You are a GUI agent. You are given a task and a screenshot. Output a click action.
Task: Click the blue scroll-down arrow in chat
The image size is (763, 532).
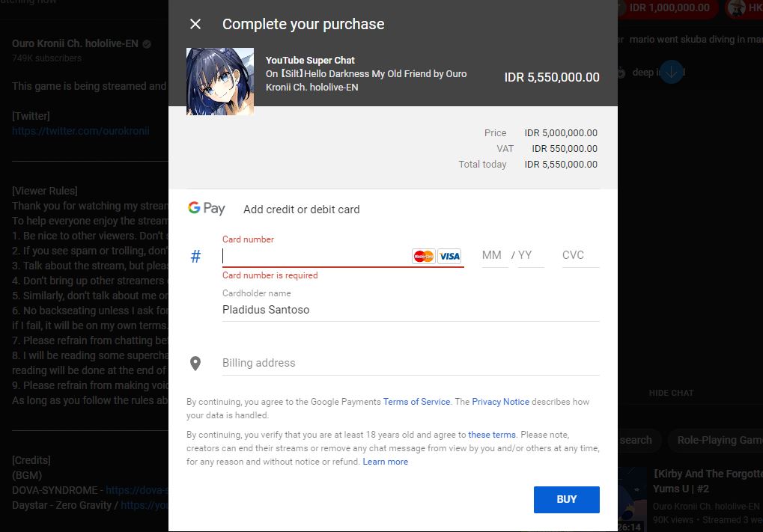click(672, 73)
